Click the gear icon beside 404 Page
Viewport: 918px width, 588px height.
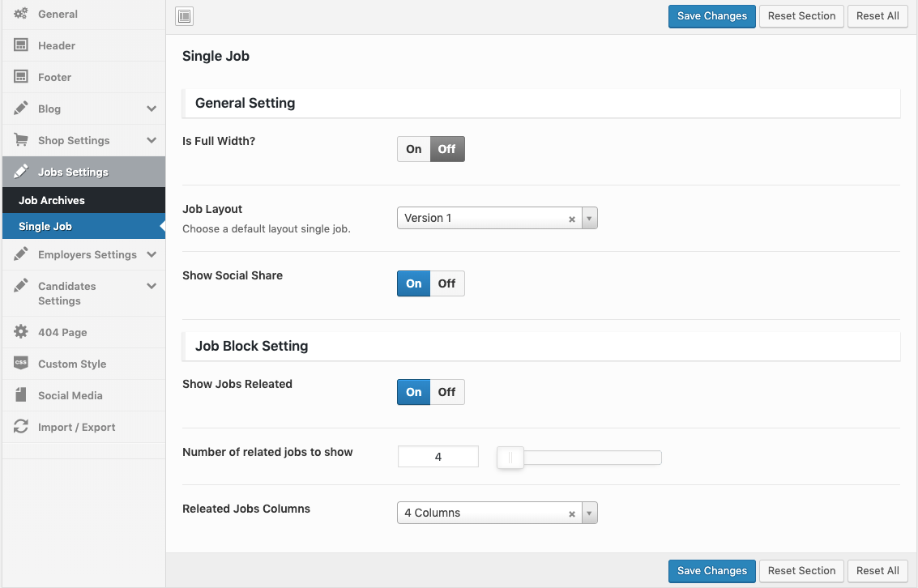pyautogui.click(x=21, y=332)
